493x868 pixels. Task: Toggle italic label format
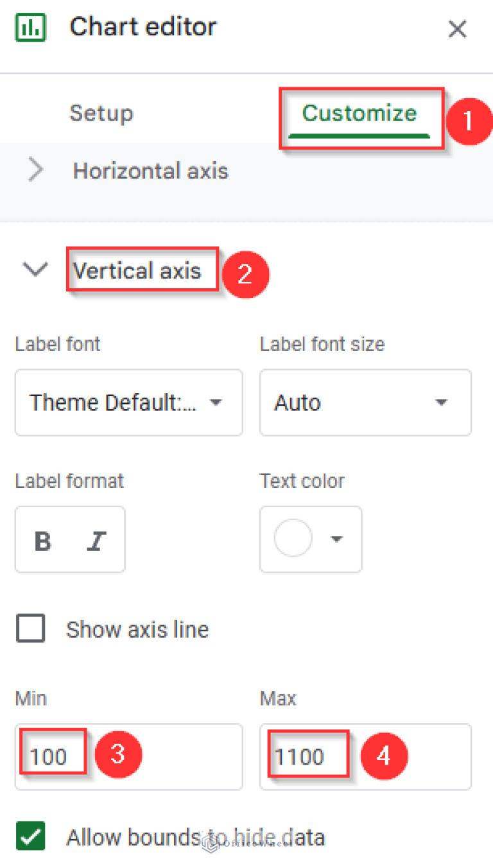pyautogui.click(x=96, y=541)
